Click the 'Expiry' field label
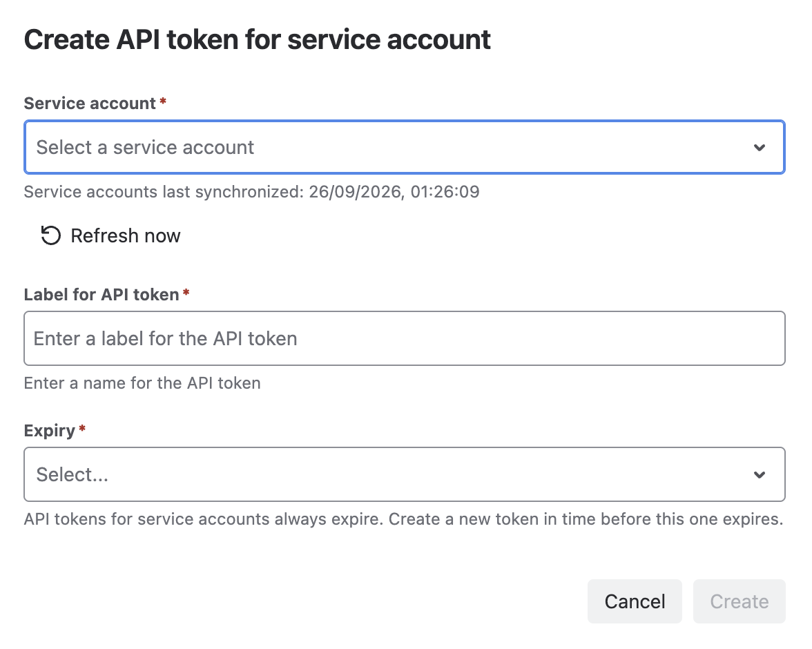The height and width of the screenshot is (649, 812). pyautogui.click(x=50, y=431)
